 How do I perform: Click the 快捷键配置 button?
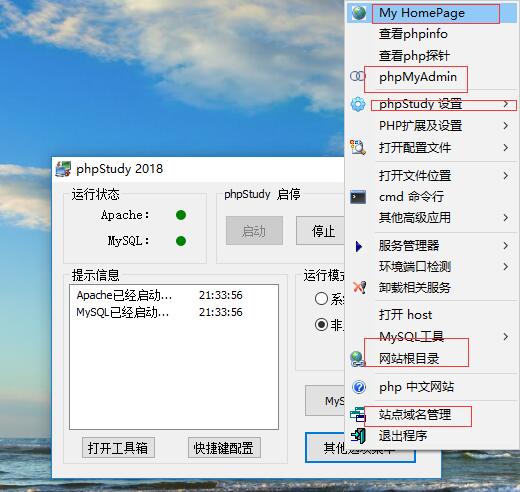pyautogui.click(x=224, y=448)
